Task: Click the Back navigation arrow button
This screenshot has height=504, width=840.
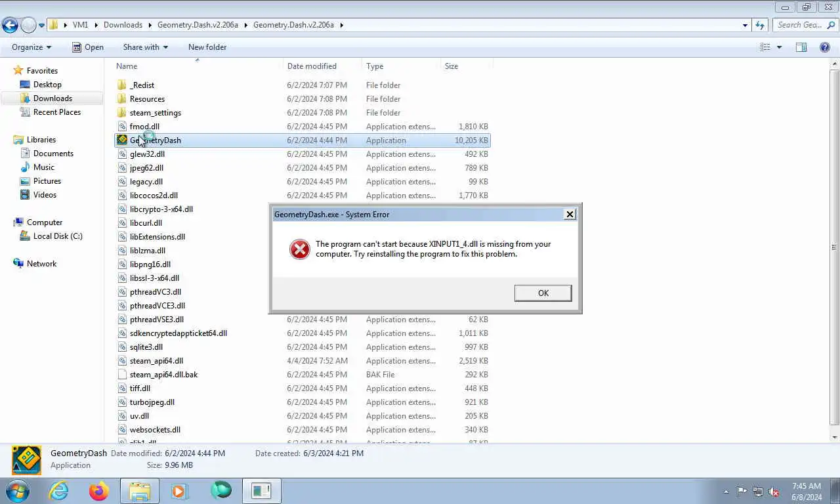Action: coord(10,25)
